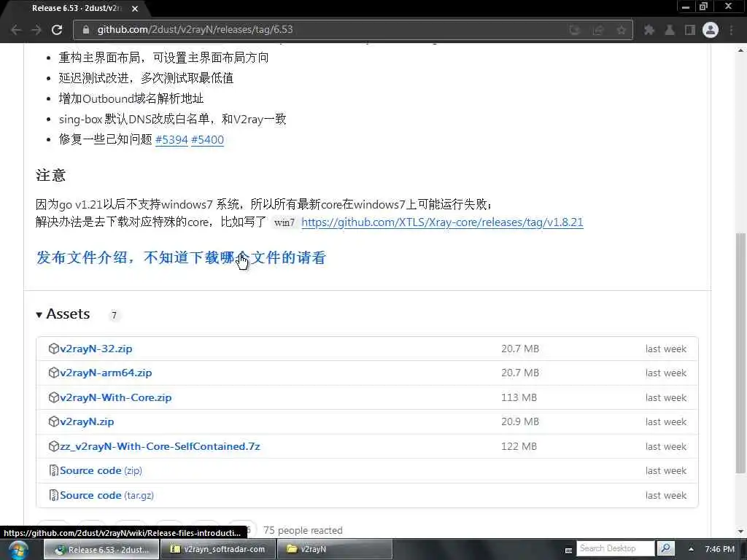Click the package icon beside v2rayN-With-Core.zip
Viewport: 747px width, 560px height.
(53, 397)
